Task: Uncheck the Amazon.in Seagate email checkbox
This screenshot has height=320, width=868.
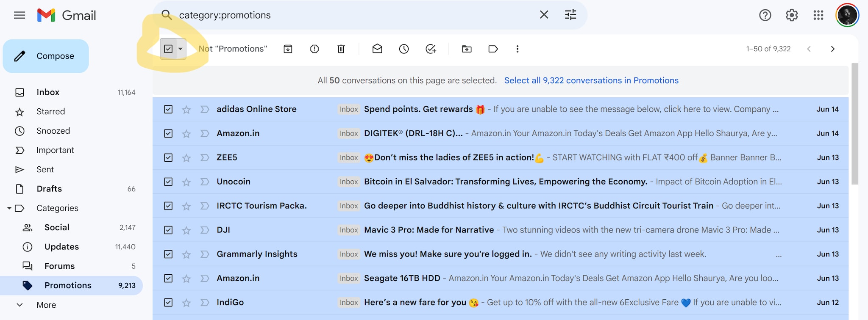Action: (x=168, y=278)
